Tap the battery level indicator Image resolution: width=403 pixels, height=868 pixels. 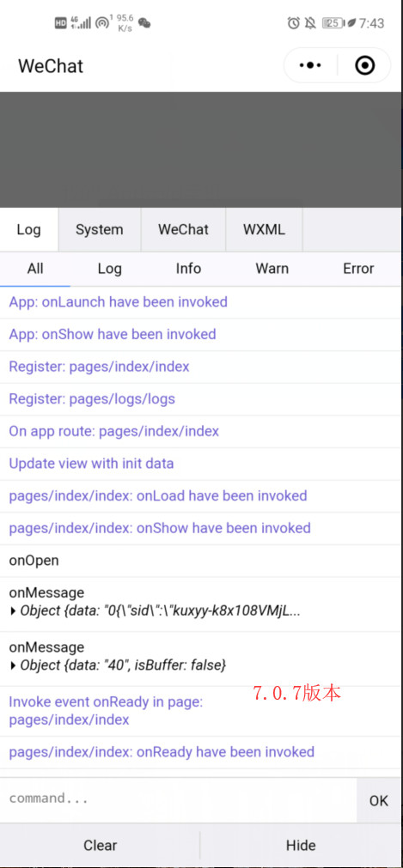333,22
